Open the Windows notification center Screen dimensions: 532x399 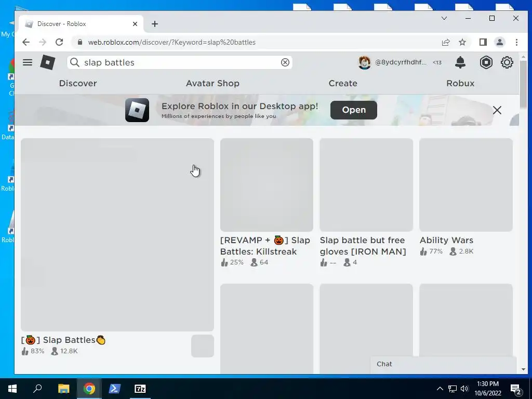click(516, 389)
